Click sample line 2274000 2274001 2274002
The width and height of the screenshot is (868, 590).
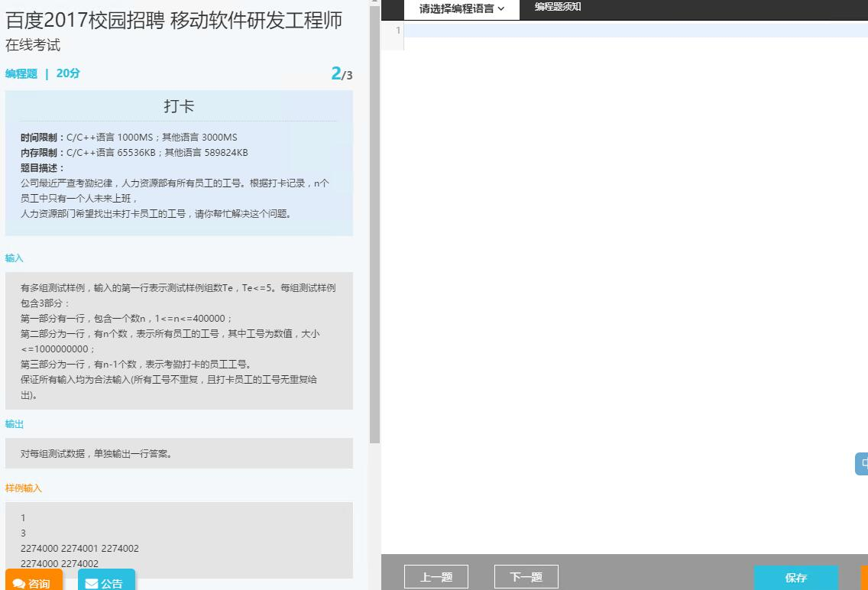[79, 549]
